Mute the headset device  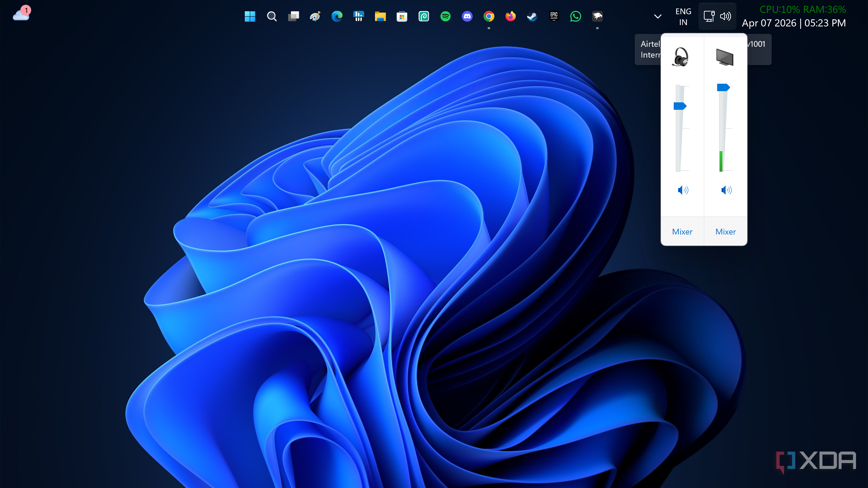tap(683, 190)
